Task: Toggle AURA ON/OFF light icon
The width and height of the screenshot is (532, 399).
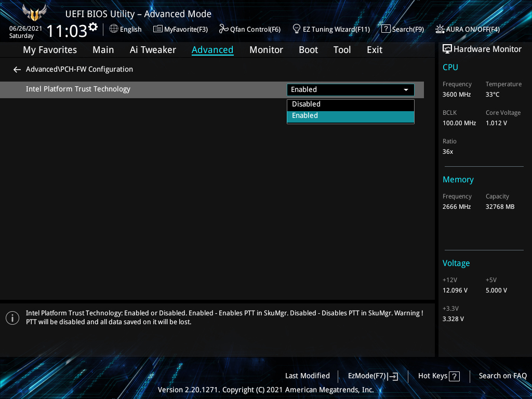Action: tap(440, 29)
